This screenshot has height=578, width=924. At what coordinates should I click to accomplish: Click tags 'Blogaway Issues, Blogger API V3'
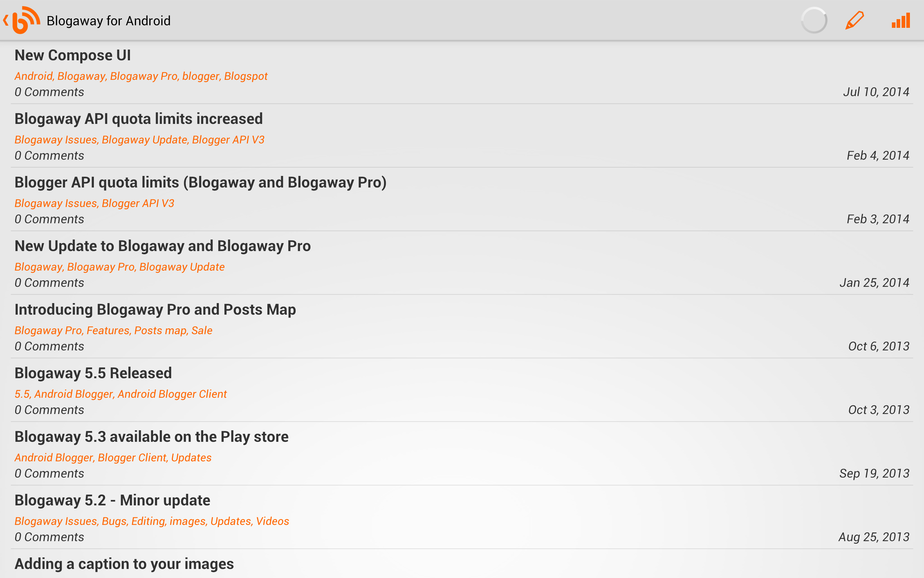tap(94, 203)
